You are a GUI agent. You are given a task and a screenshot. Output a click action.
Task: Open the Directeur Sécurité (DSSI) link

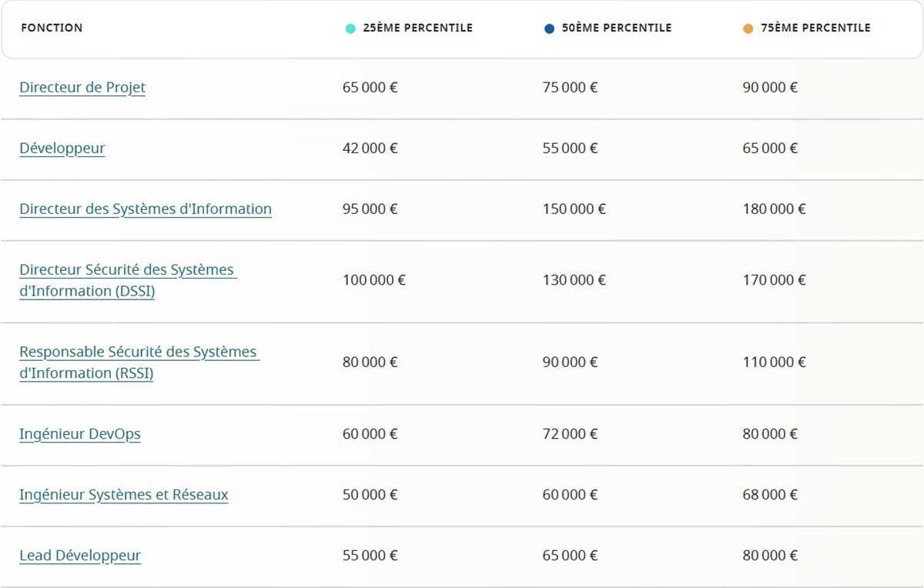[x=127, y=280]
